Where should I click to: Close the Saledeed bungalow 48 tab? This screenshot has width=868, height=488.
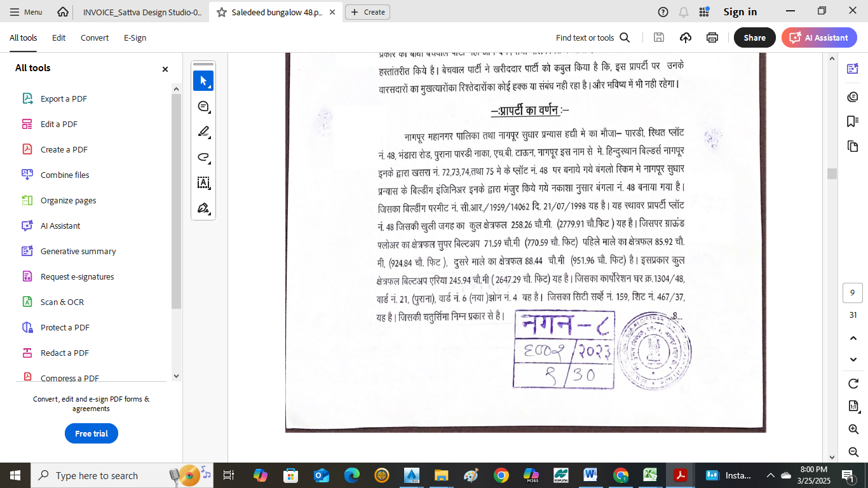point(332,12)
